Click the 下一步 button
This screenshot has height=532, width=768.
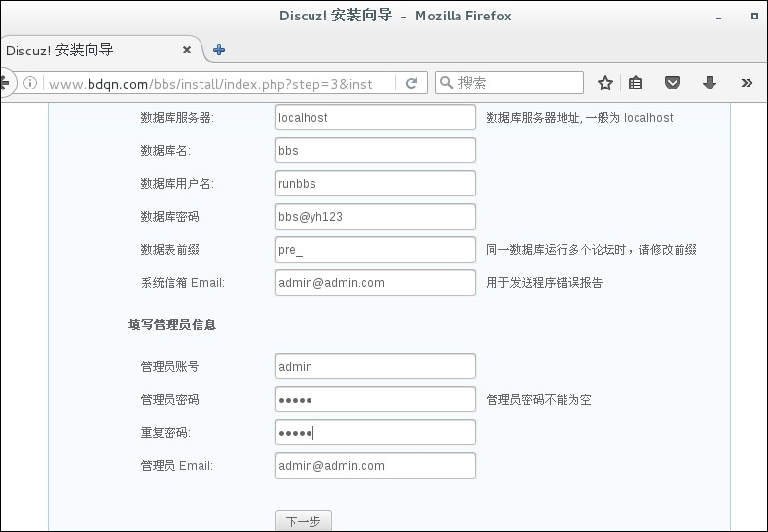pyautogui.click(x=304, y=520)
